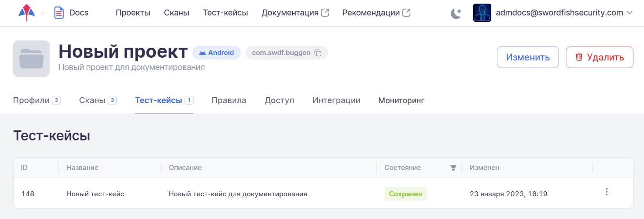
Task: Open the Правила tab
Action: [x=229, y=100]
